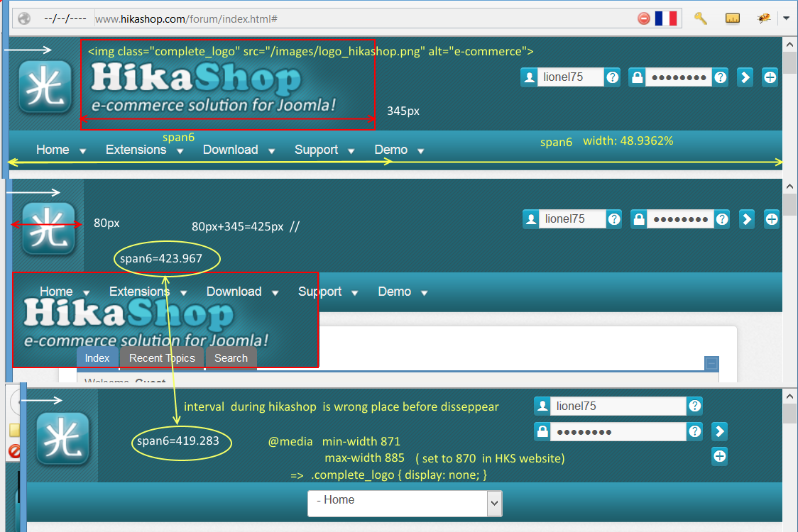This screenshot has width=798, height=532.
Task: Expand Support arrow in address-bar view
Action: point(351,151)
